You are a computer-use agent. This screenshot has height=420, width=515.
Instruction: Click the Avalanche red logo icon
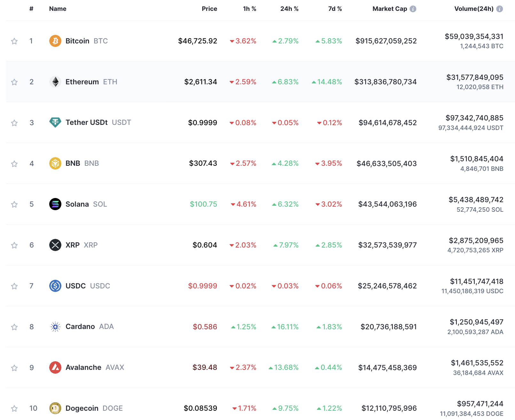(x=55, y=367)
